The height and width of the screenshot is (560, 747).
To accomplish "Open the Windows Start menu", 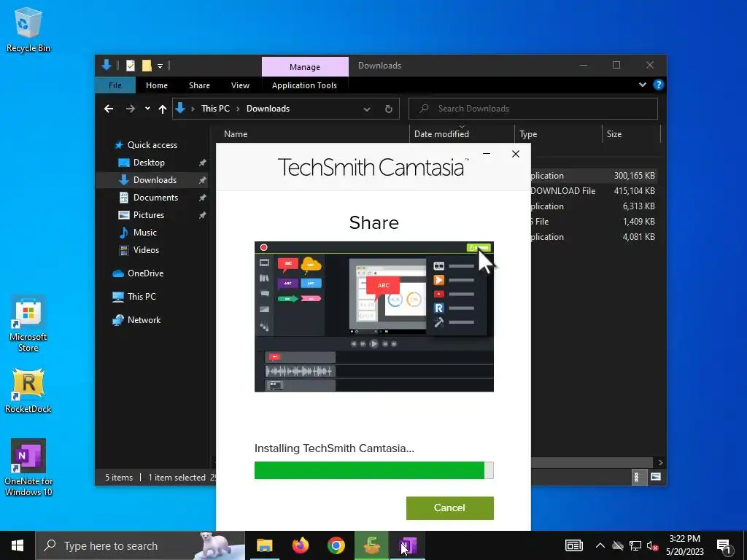I will click(18, 545).
